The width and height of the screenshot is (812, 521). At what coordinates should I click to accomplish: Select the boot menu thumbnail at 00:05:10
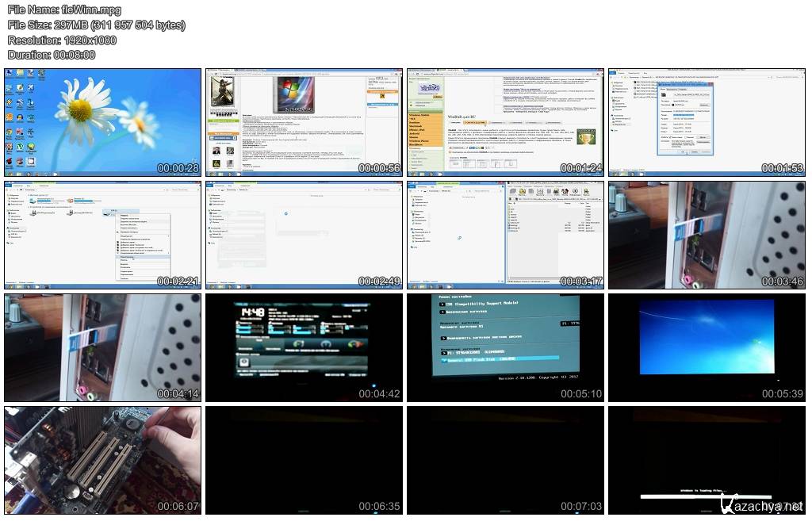tap(505, 347)
